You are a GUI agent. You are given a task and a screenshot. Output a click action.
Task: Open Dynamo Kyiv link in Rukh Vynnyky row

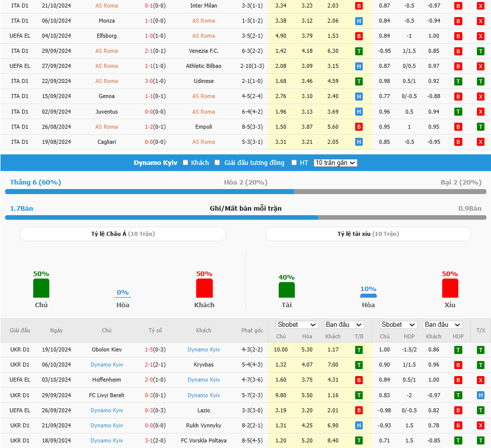[x=107, y=425]
